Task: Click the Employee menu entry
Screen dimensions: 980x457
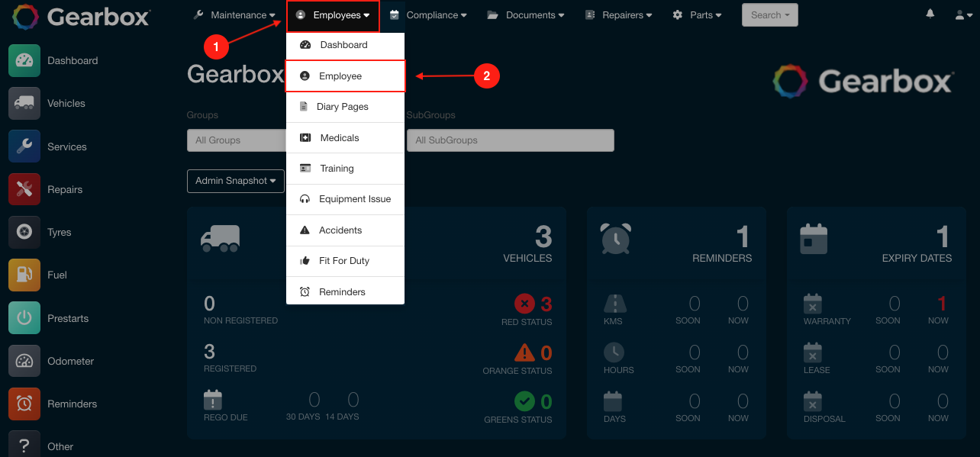Action: [x=339, y=76]
